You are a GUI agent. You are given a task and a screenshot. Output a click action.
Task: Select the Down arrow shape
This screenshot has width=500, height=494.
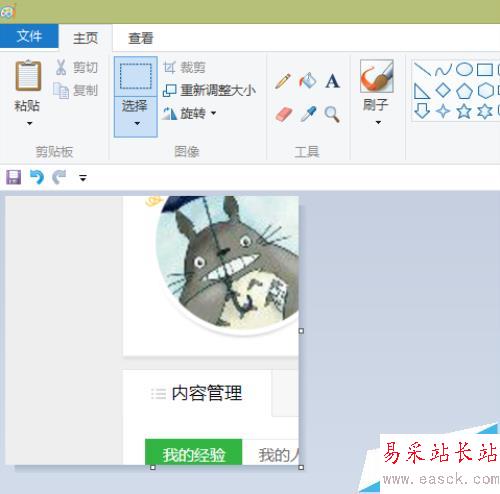(422, 111)
